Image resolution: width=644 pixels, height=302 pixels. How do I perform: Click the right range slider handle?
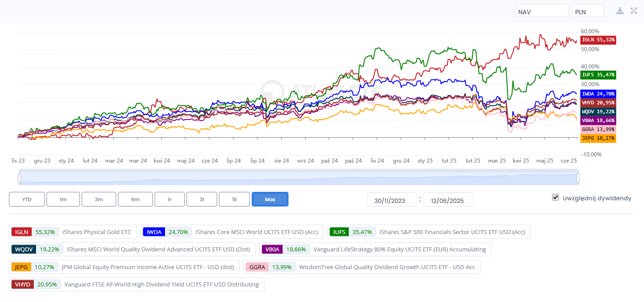pyautogui.click(x=578, y=178)
